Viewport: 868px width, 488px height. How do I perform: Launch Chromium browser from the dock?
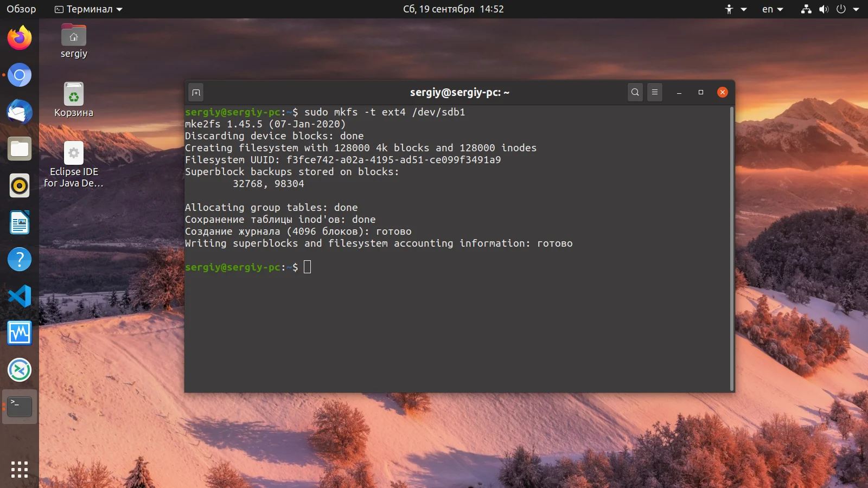20,75
